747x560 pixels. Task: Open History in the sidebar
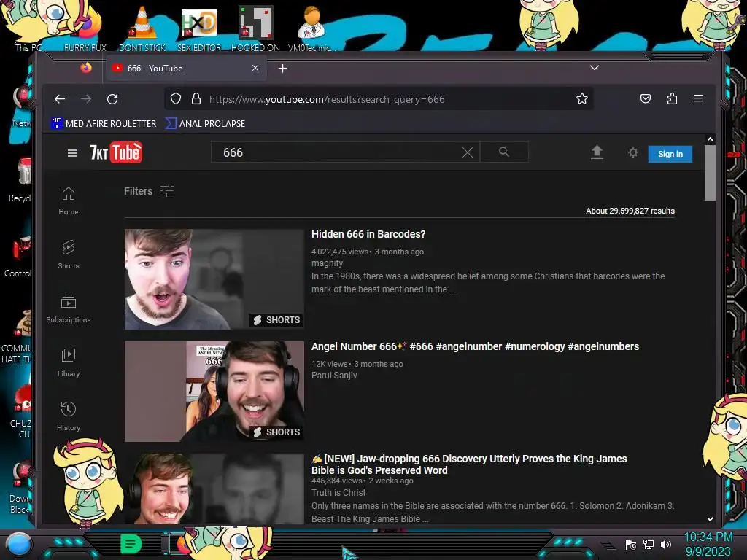[x=68, y=416]
